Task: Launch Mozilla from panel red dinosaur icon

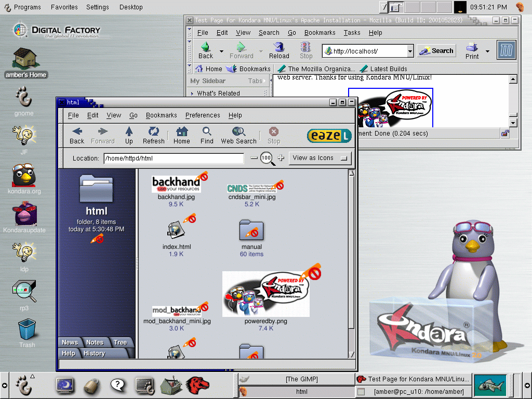Action: tap(197, 385)
